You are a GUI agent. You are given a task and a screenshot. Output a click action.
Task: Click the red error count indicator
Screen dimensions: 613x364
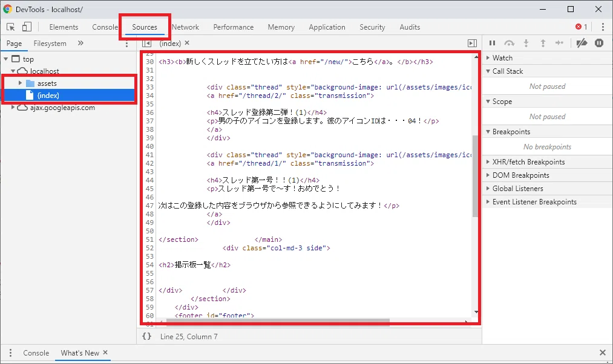(581, 27)
